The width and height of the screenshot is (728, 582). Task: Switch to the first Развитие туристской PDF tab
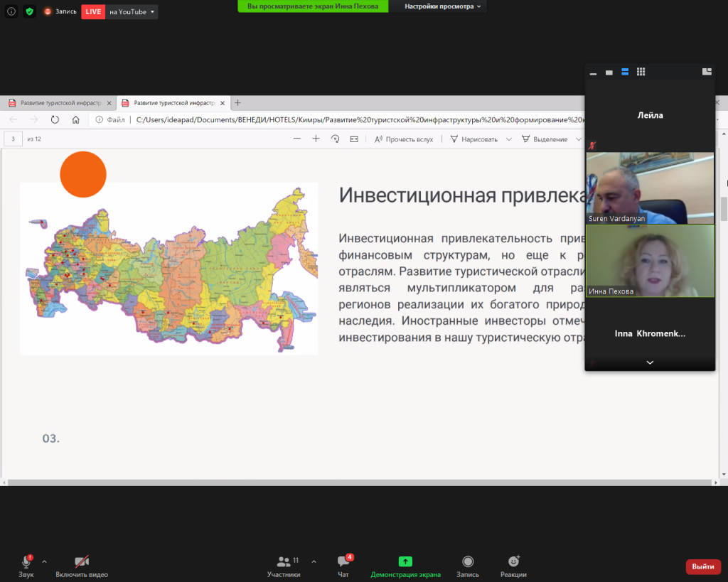pos(58,103)
